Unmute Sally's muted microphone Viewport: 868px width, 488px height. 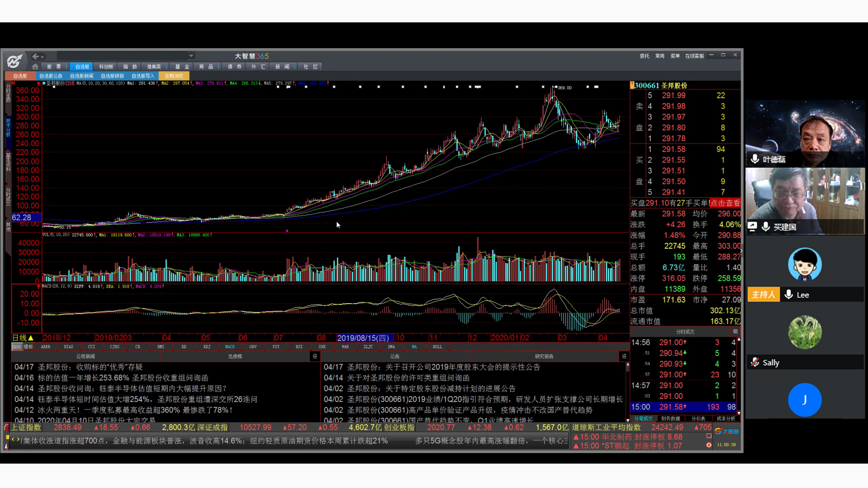(755, 362)
